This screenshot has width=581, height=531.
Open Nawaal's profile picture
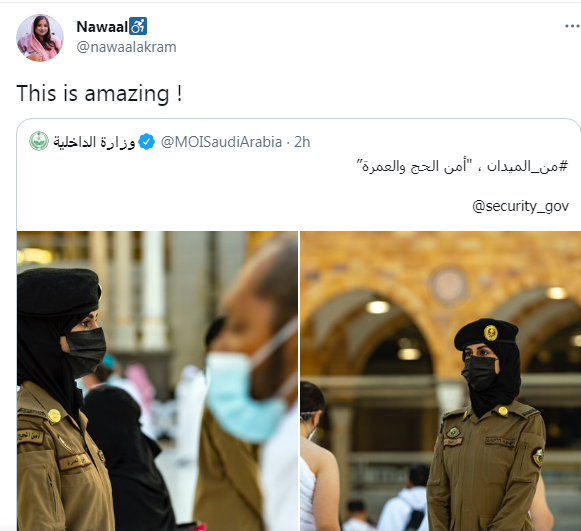point(40,38)
